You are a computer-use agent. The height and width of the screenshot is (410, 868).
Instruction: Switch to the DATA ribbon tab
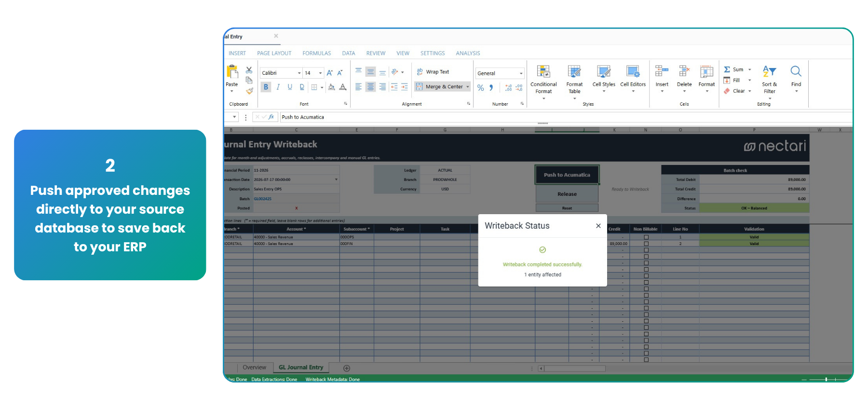point(349,53)
